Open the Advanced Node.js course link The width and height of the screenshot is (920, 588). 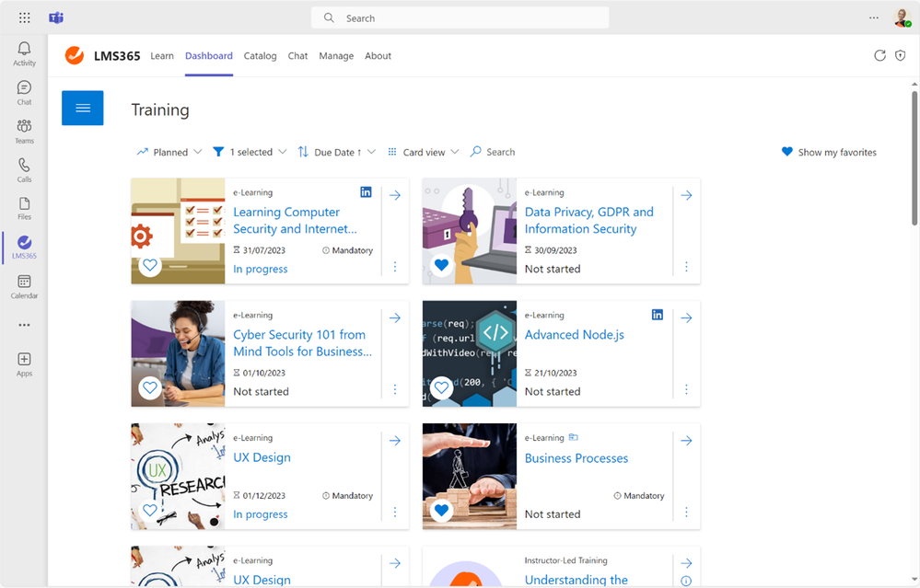(x=575, y=335)
